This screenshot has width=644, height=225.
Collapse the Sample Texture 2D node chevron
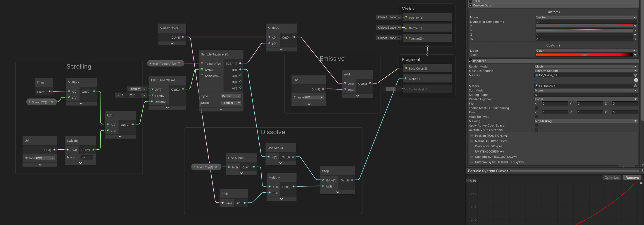tap(221, 109)
